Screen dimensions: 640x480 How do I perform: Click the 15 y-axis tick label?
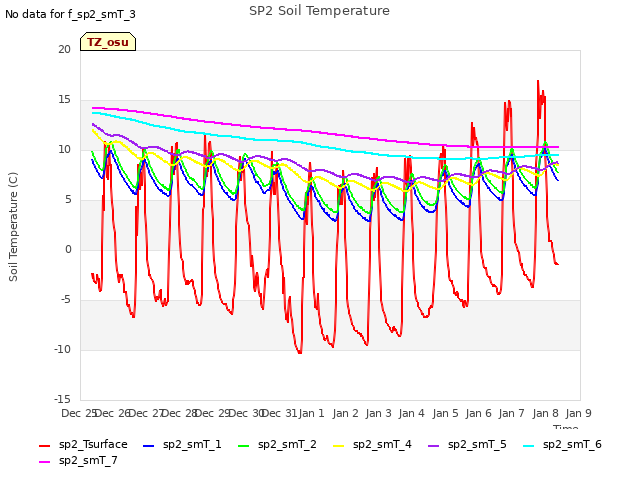point(64,100)
